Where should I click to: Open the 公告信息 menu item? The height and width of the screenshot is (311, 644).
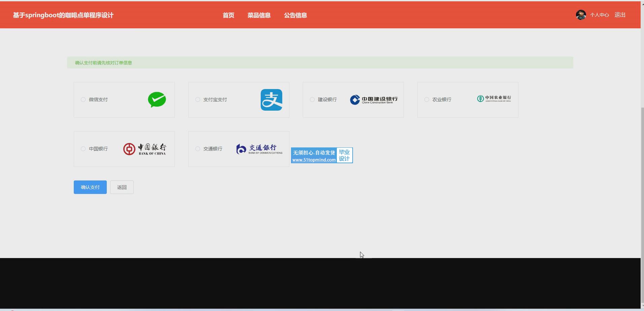pos(295,15)
